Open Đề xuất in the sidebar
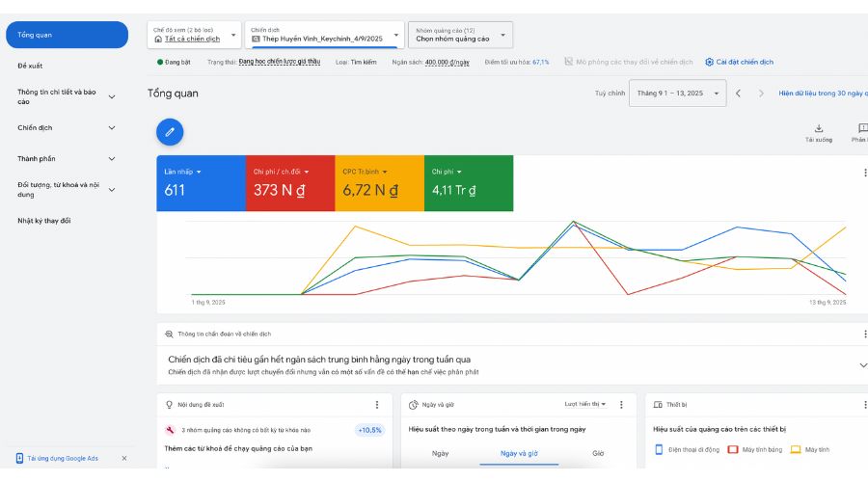Screen dimensions: 868x482 coord(30,66)
